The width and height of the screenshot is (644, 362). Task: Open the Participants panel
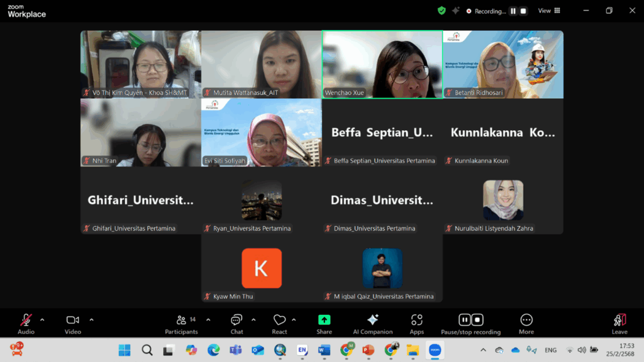pos(182,321)
